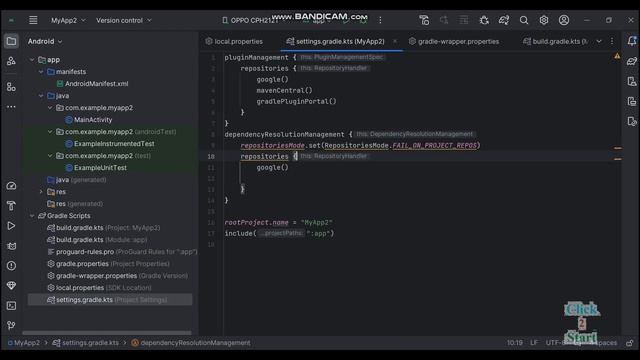Open the Gradle tool window

point(632,61)
